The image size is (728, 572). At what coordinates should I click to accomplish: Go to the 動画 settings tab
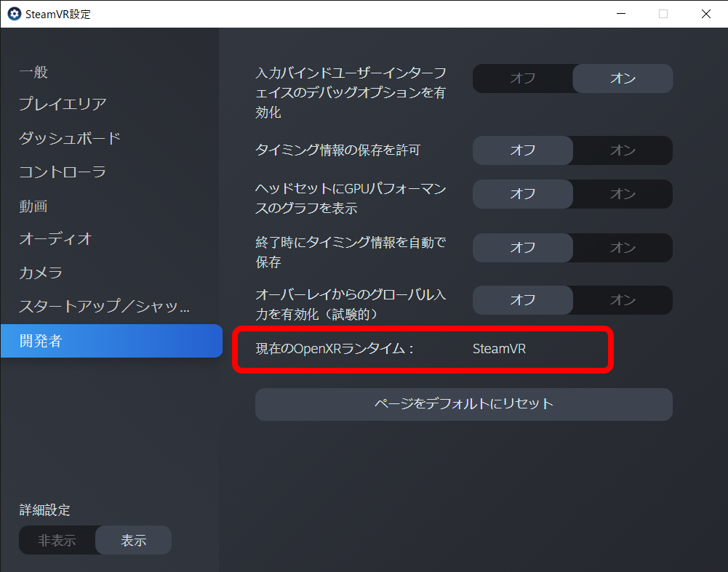33,206
